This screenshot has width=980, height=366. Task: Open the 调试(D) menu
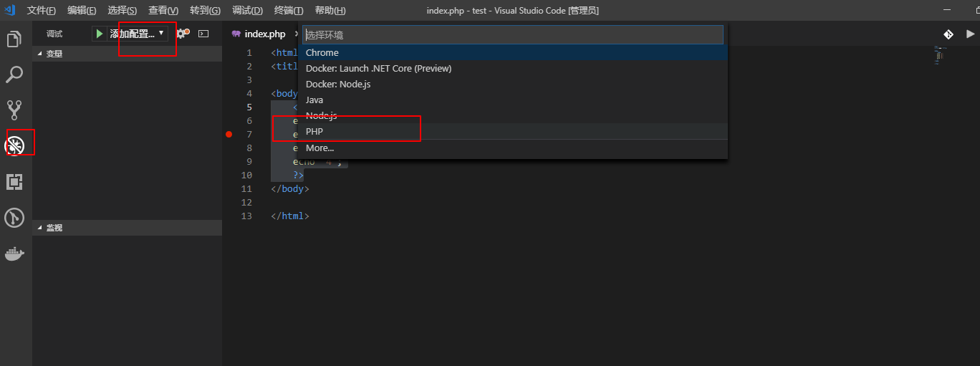coord(248,11)
